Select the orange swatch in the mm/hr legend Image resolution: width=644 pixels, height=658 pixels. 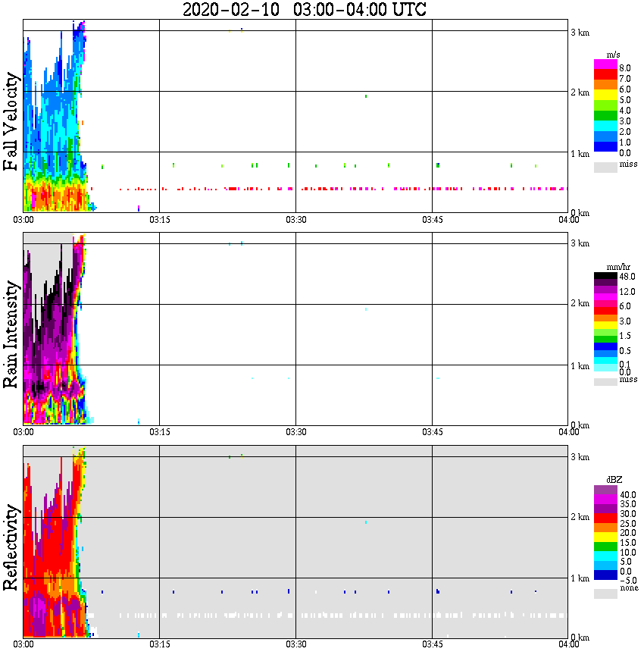(605, 318)
